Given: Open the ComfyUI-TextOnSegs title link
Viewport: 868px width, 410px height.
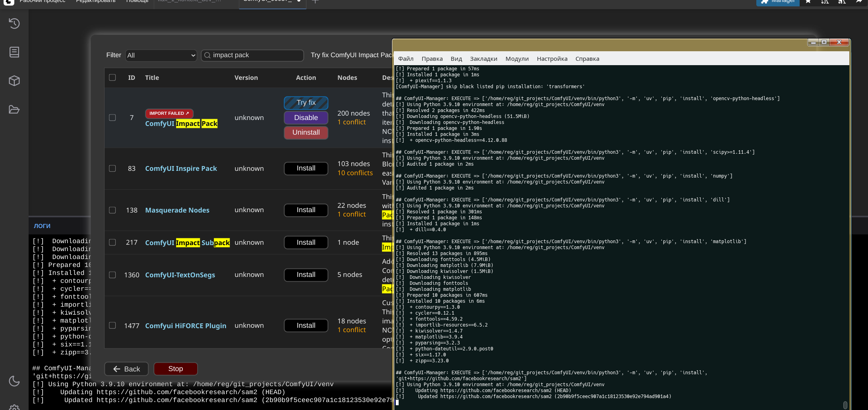Looking at the screenshot, I should pyautogui.click(x=180, y=275).
